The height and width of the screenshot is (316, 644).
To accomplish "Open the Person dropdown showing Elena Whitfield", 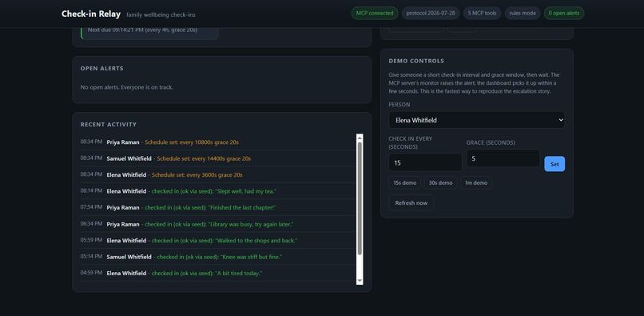I will (476, 120).
